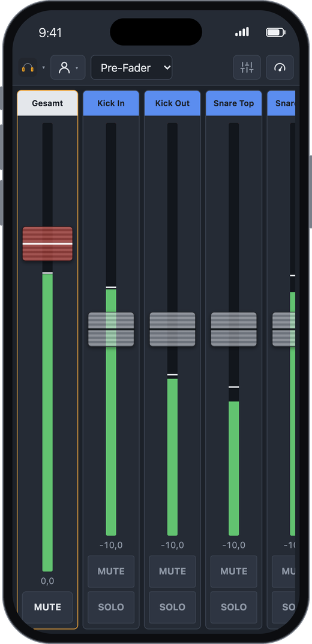Click the red Gesamt fader handle
The width and height of the screenshot is (312, 644).
[47, 243]
